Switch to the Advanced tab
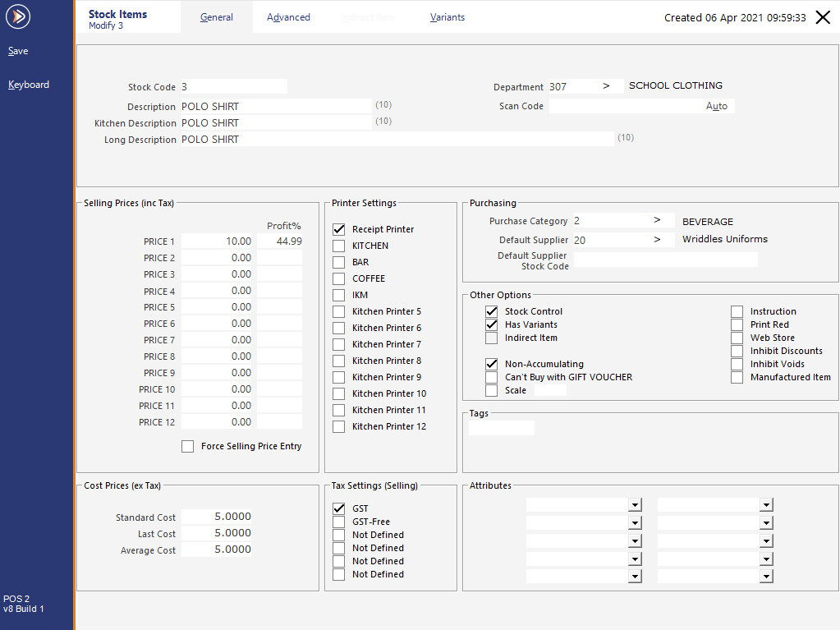The width and height of the screenshot is (840, 630). point(288,17)
